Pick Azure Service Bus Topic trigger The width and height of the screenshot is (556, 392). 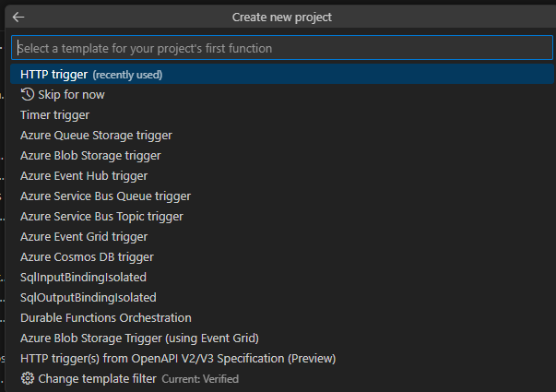click(101, 217)
